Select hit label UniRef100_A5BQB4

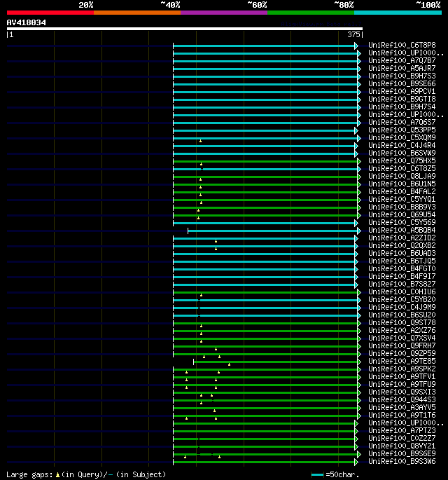(x=402, y=230)
